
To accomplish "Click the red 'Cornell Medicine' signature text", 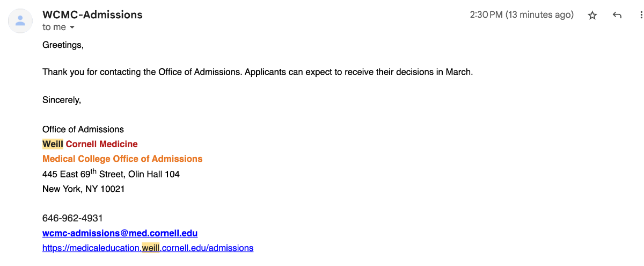I will coord(102,144).
